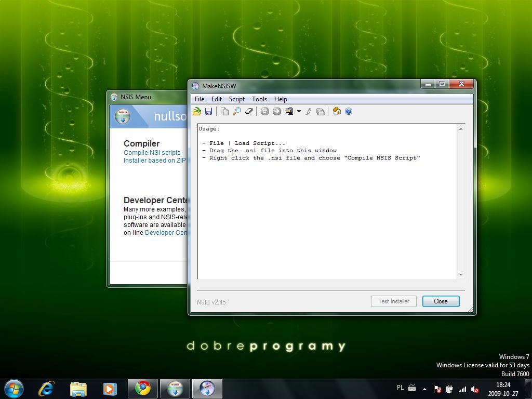
Task: Switch to NSIS Menu taskbar button
Action: click(x=175, y=389)
